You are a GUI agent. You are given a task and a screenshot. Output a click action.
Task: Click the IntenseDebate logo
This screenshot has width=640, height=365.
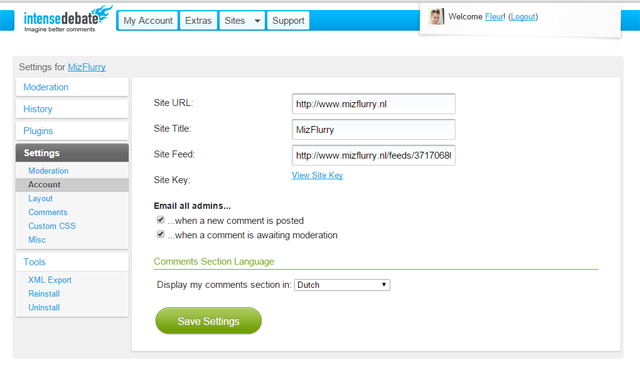pos(68,19)
